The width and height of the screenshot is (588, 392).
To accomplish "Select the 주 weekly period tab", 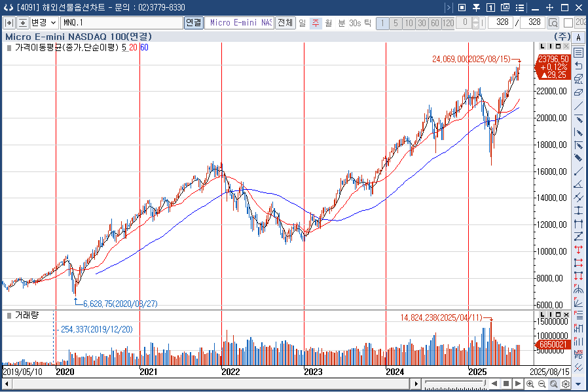I will [x=316, y=23].
